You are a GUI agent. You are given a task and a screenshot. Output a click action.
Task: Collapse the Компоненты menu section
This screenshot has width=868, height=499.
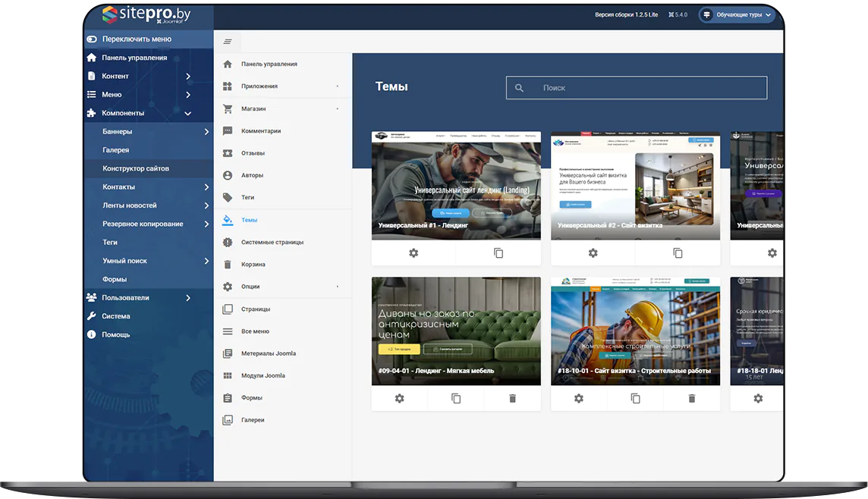188,114
